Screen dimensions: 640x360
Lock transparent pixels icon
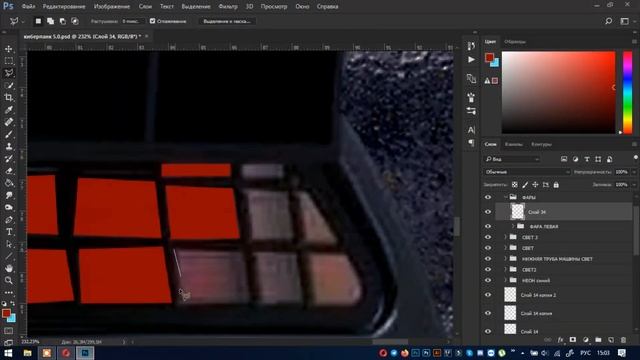(515, 185)
